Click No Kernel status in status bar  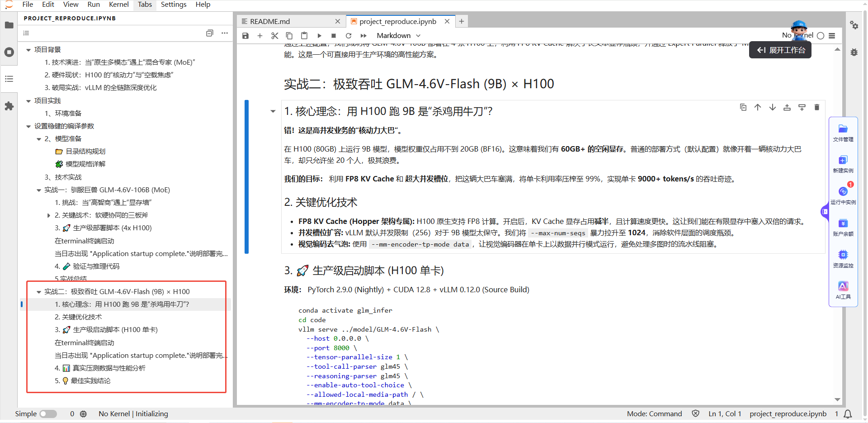[133, 414]
